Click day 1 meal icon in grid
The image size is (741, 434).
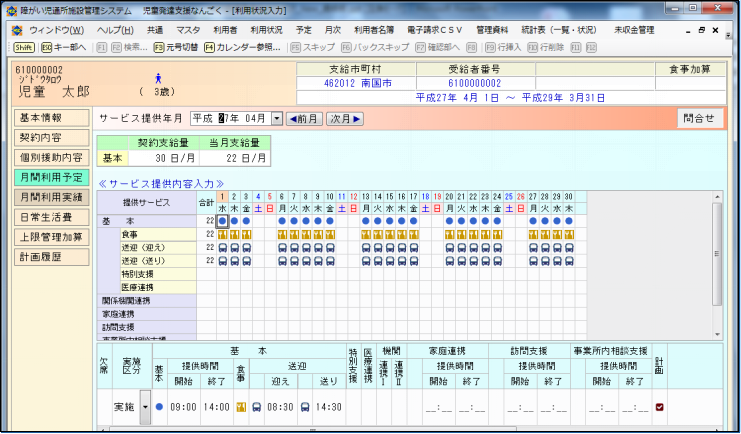coord(223,233)
